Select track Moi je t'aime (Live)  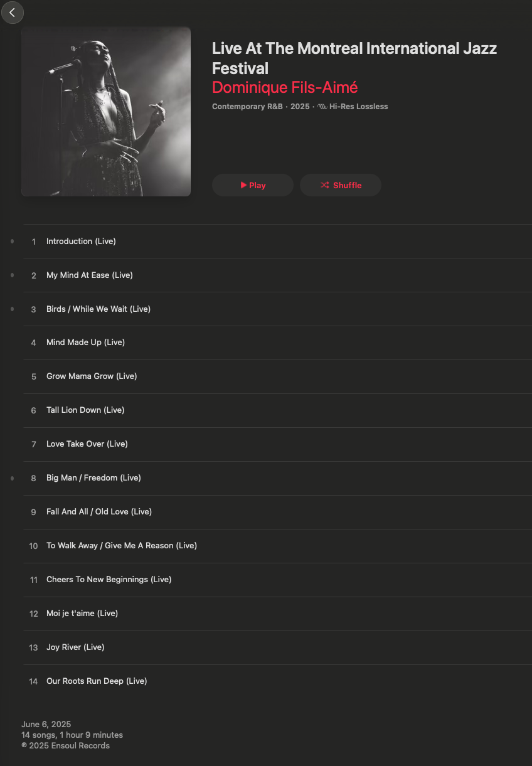(x=277, y=614)
